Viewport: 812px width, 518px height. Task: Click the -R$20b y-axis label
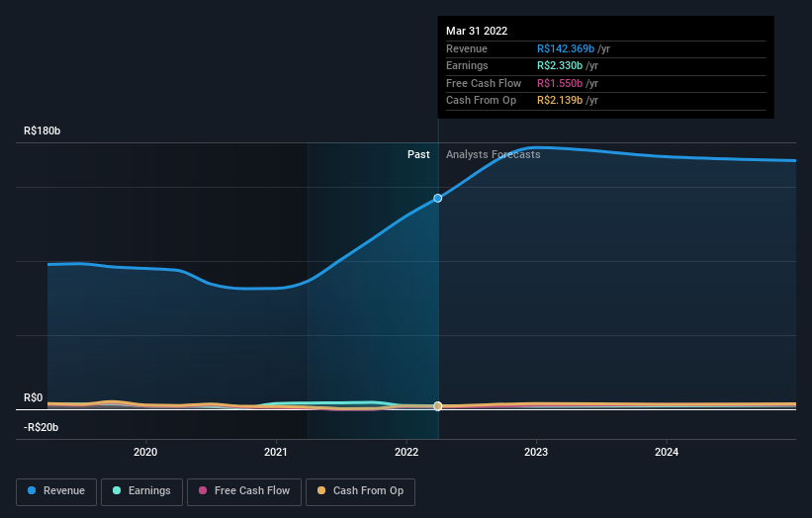pos(41,427)
